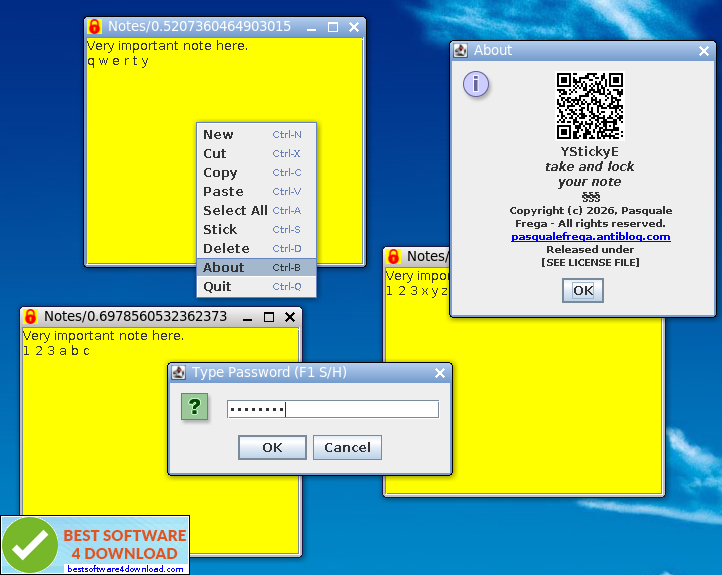The width and height of the screenshot is (722, 575).
Task: Click the About dialog title bar icon
Action: point(460,50)
